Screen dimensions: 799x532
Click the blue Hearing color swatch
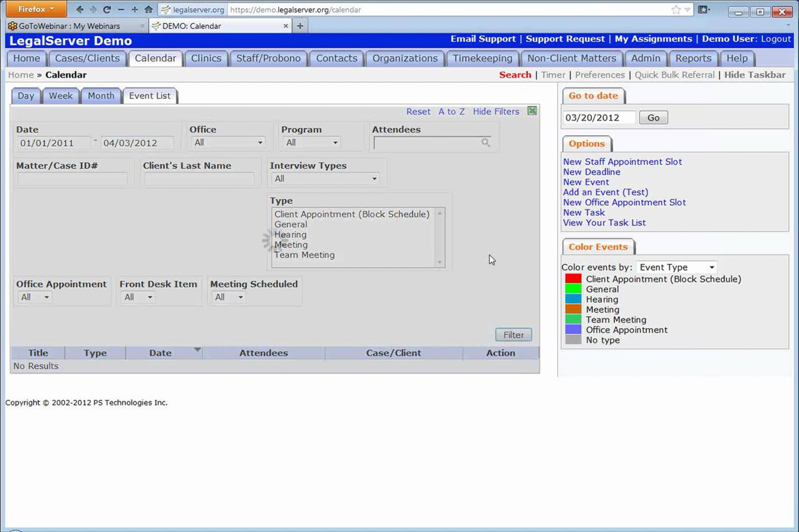coord(573,299)
